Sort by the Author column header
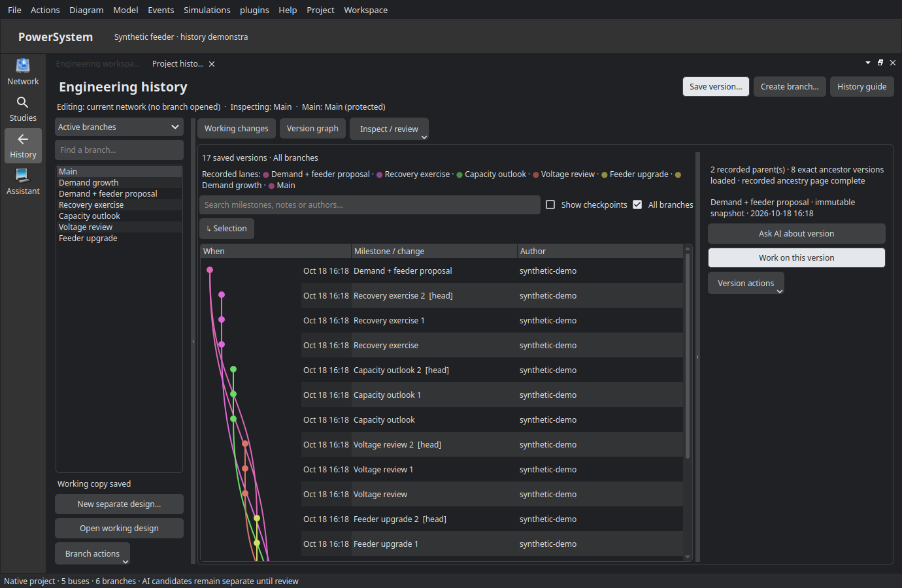The width and height of the screenshot is (902, 588). click(x=599, y=252)
